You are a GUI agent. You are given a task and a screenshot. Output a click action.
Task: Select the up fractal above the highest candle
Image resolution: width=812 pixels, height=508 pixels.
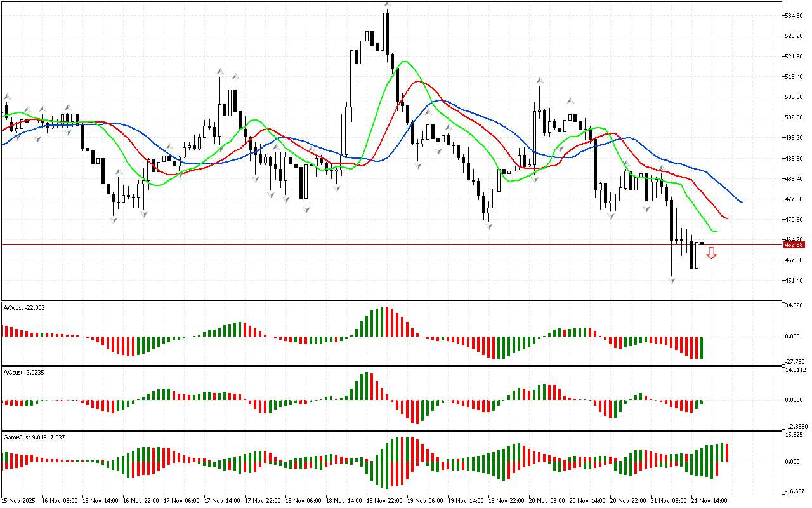tap(387, 4)
